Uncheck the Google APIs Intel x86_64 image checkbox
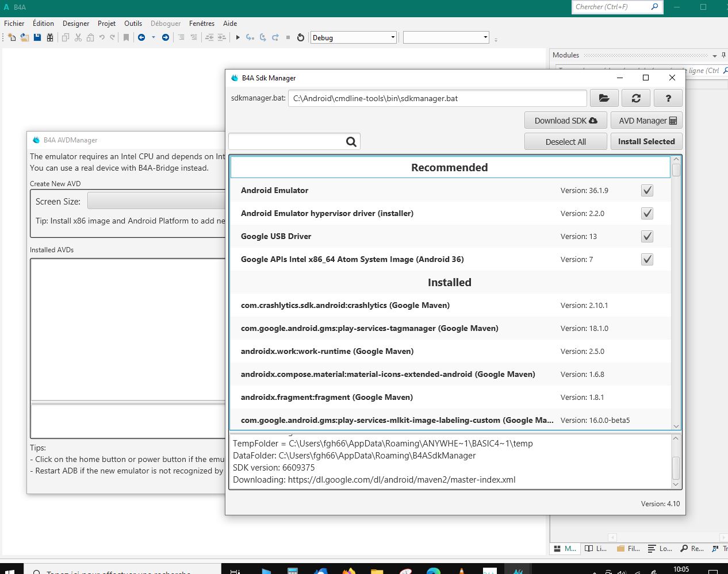 647,259
